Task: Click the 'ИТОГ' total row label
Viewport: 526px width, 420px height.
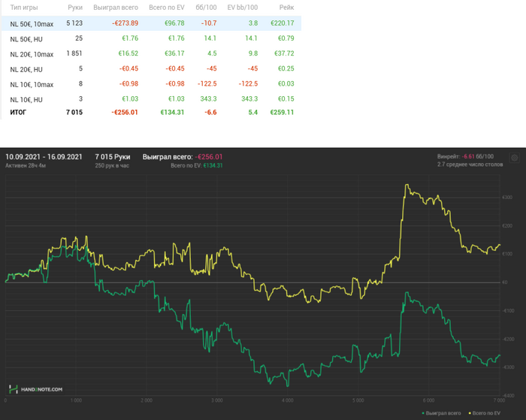Action: (18, 113)
